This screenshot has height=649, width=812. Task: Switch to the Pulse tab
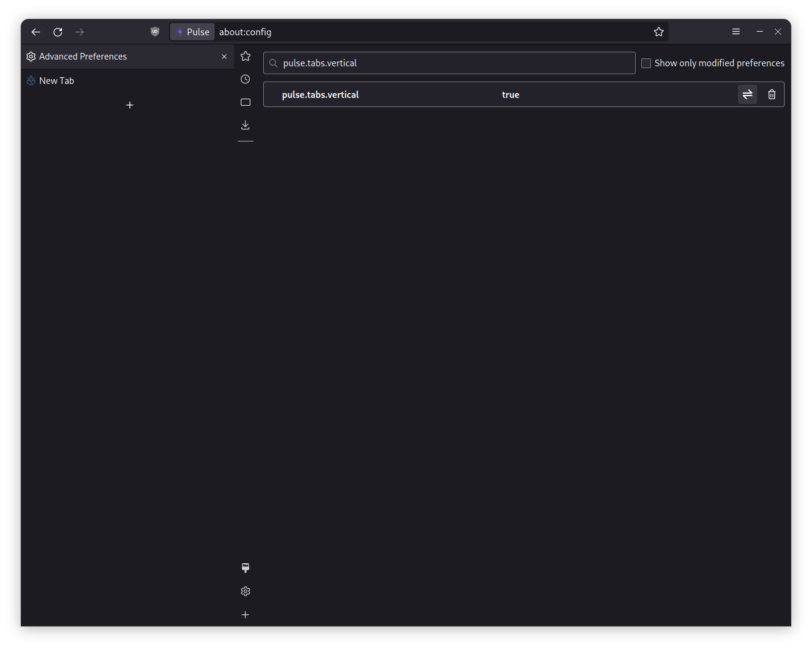click(192, 32)
